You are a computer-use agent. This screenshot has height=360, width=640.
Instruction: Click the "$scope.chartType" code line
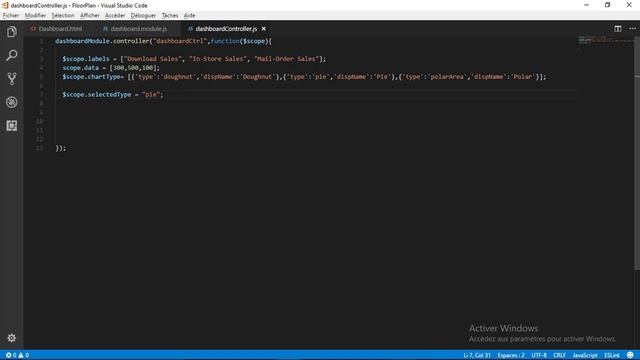coord(304,77)
